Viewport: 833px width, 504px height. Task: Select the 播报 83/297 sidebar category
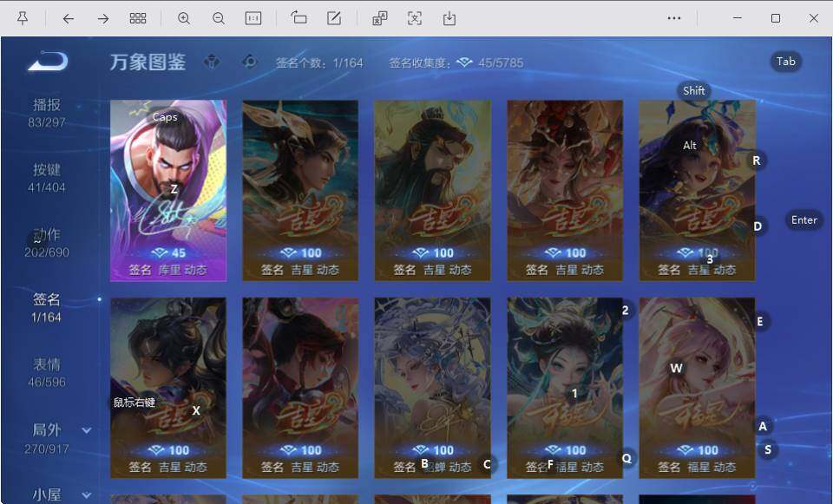[47, 113]
